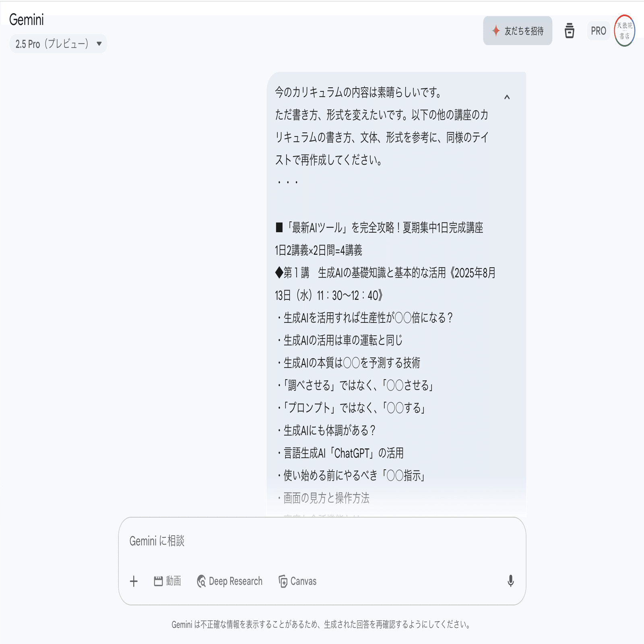Start voice input with the microphone icon
The width and height of the screenshot is (644, 644).
coord(511,581)
